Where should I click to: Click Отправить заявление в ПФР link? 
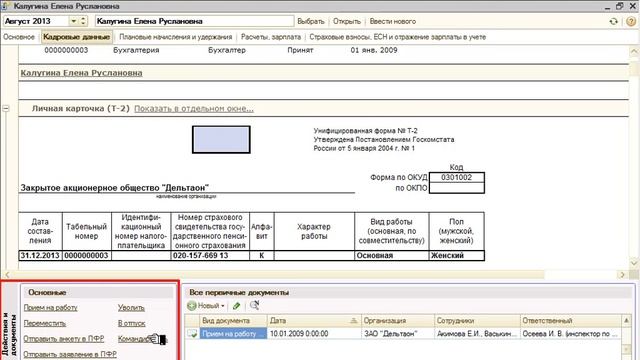70,354
